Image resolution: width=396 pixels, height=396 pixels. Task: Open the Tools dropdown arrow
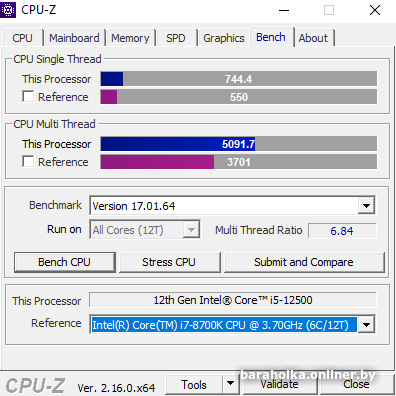(x=230, y=383)
